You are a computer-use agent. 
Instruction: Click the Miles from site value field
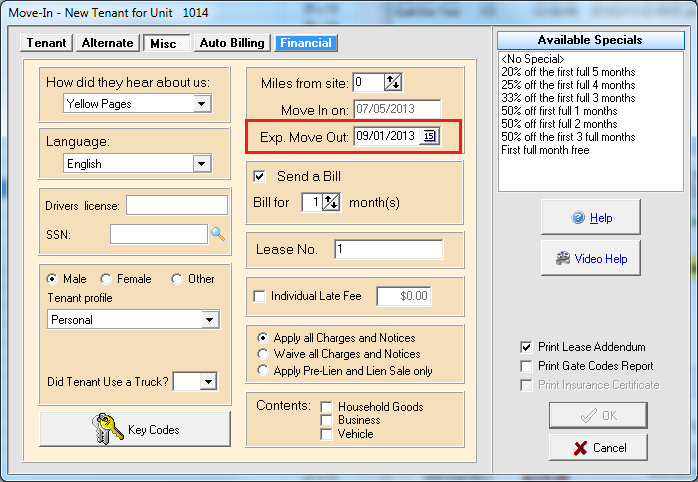click(369, 82)
